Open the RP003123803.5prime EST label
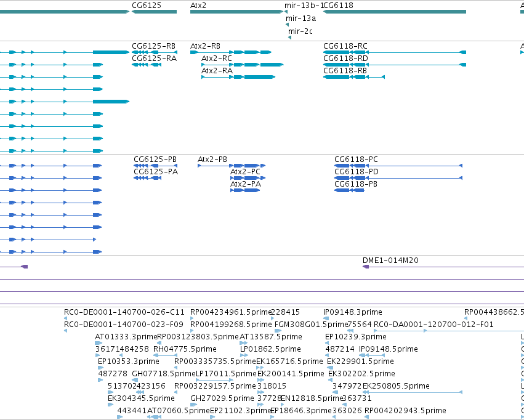The height and width of the screenshot is (420, 524). coord(198,337)
